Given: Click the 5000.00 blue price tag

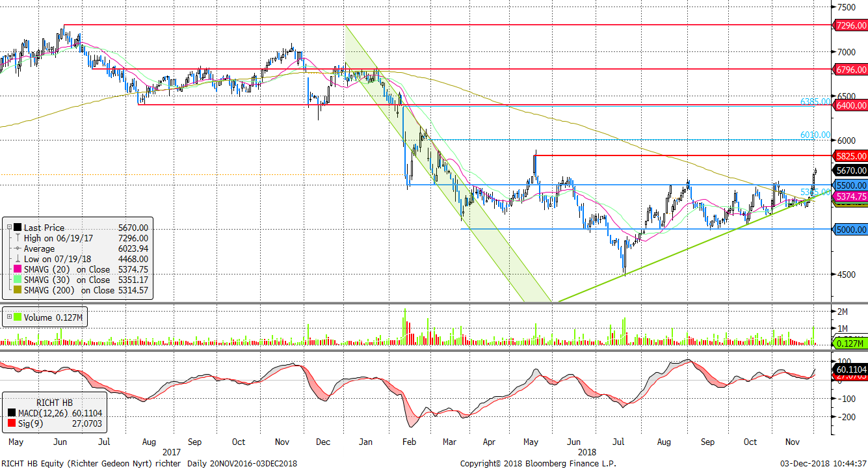Looking at the screenshot, I should pyautogui.click(x=850, y=230).
